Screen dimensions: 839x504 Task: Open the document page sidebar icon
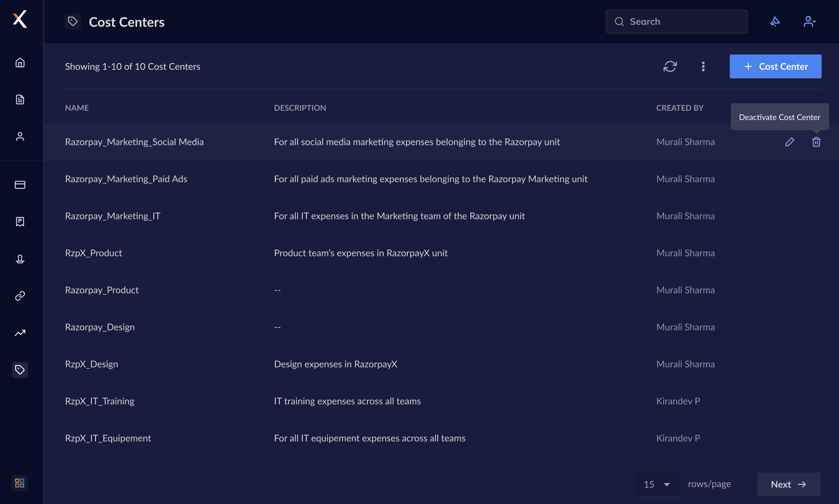click(x=20, y=100)
